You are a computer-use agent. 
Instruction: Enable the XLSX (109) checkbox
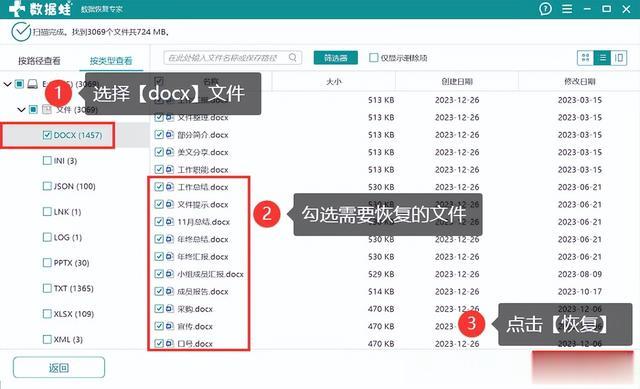point(47,313)
